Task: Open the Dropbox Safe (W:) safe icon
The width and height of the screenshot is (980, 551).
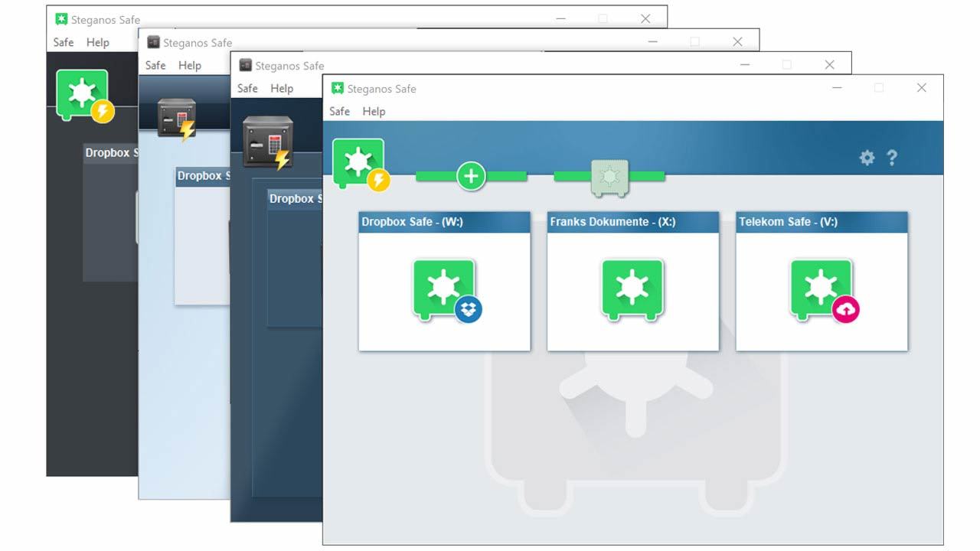Action: 447,289
